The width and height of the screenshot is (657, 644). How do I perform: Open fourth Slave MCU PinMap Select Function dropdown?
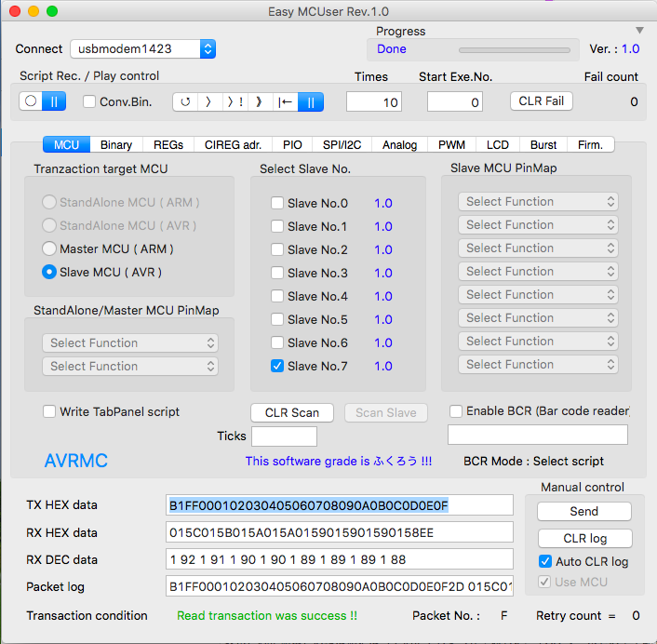(x=538, y=272)
